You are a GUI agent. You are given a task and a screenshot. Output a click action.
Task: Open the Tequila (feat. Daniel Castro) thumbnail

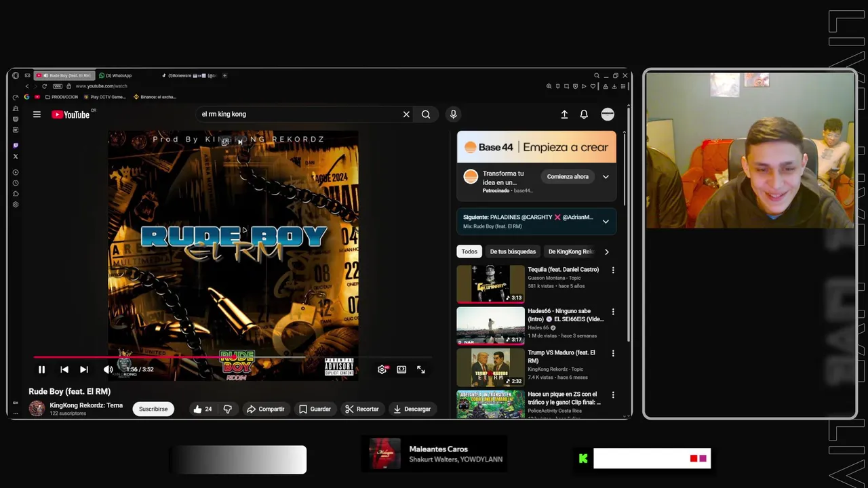(490, 284)
